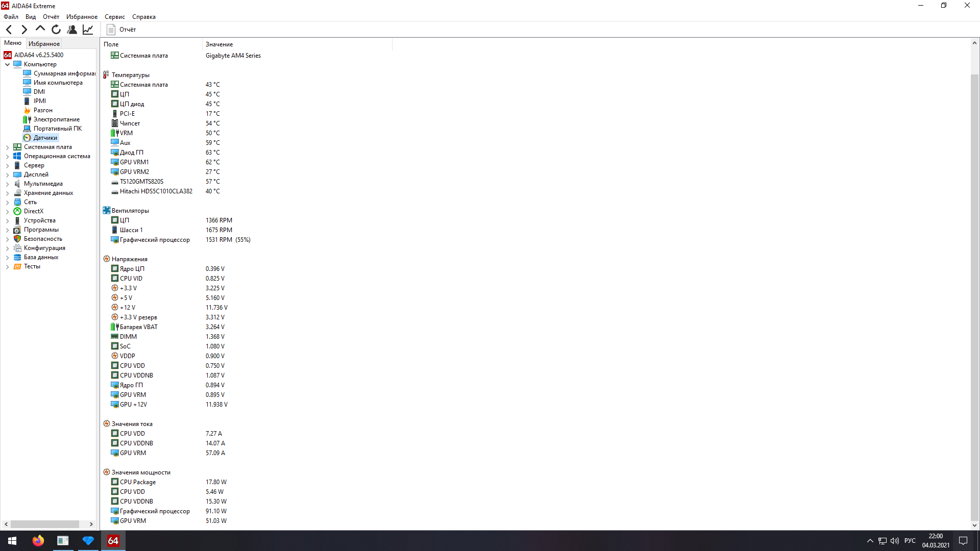The image size is (980, 551).
Task: Click the Отчёт report toolbar button
Action: coord(121,30)
